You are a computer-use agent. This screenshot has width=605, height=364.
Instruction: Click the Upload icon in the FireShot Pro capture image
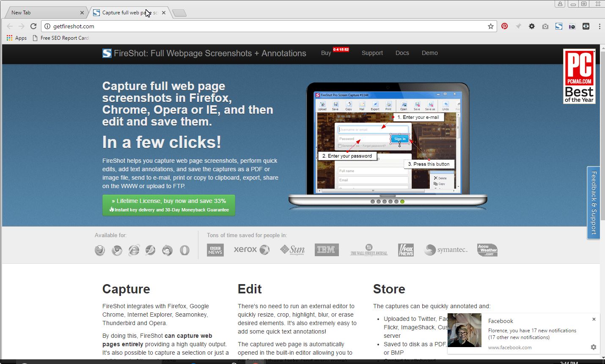(322, 106)
